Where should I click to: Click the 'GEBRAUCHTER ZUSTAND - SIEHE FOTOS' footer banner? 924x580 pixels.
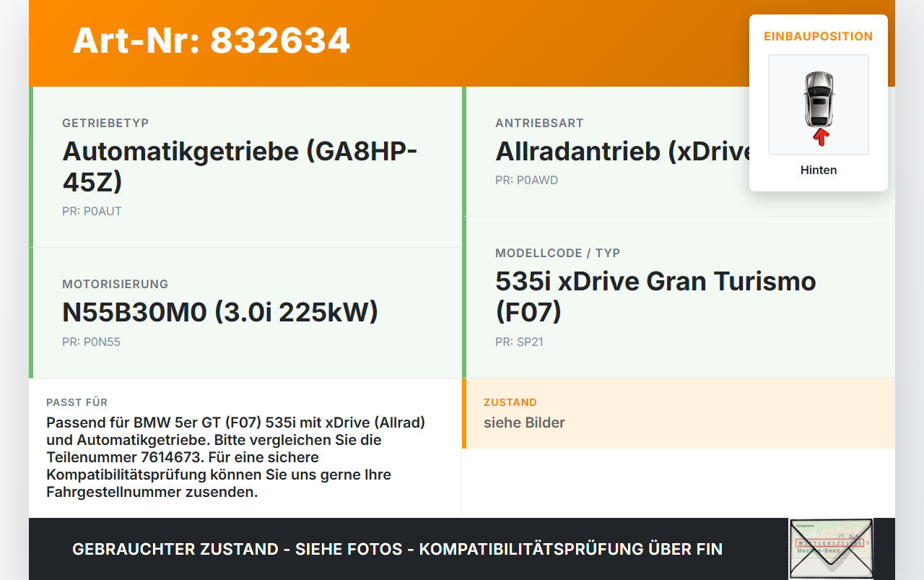[x=397, y=549]
